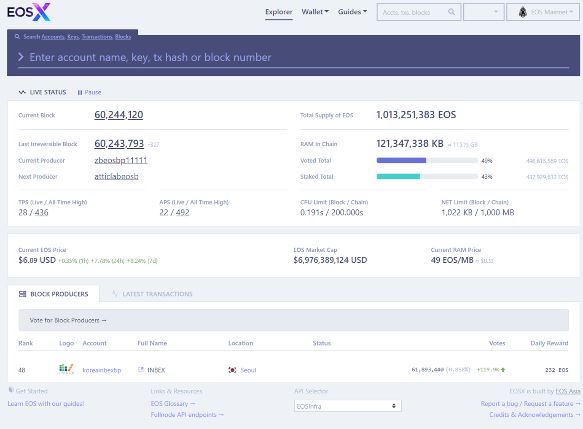This screenshot has height=429, width=583.
Task: Click the $6,976,389,124 USD market cap value
Action: (x=330, y=260)
